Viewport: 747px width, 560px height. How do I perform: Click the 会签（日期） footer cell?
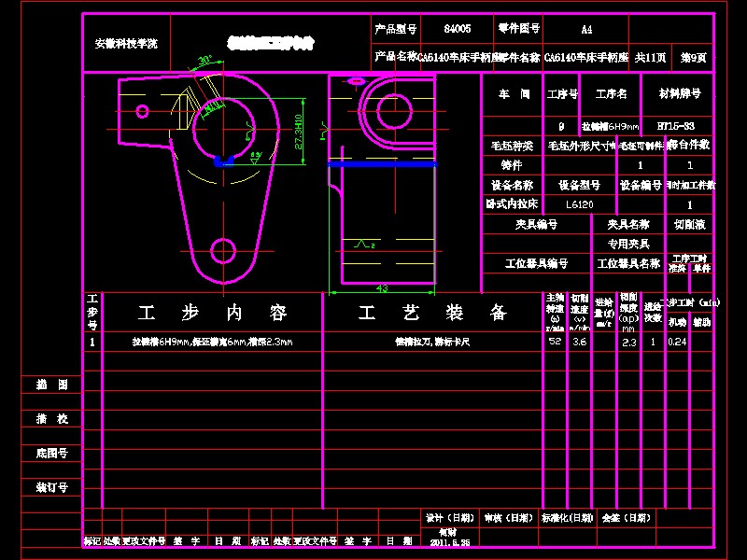(x=627, y=518)
